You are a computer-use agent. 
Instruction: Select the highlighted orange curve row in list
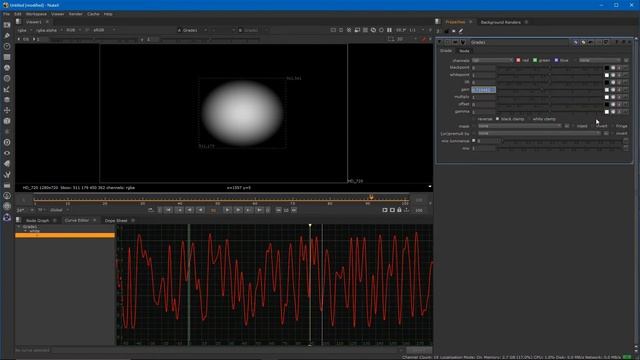[x=65, y=236]
